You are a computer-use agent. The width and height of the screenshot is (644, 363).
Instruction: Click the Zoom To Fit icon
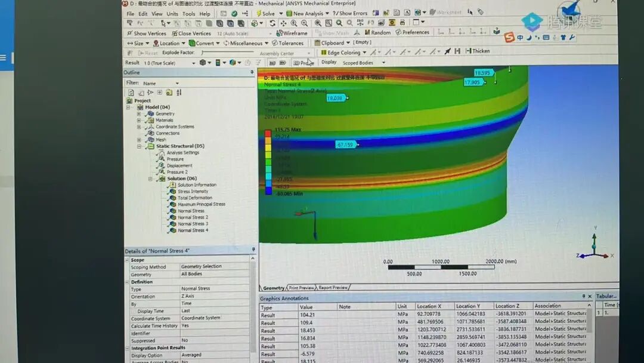(318, 23)
